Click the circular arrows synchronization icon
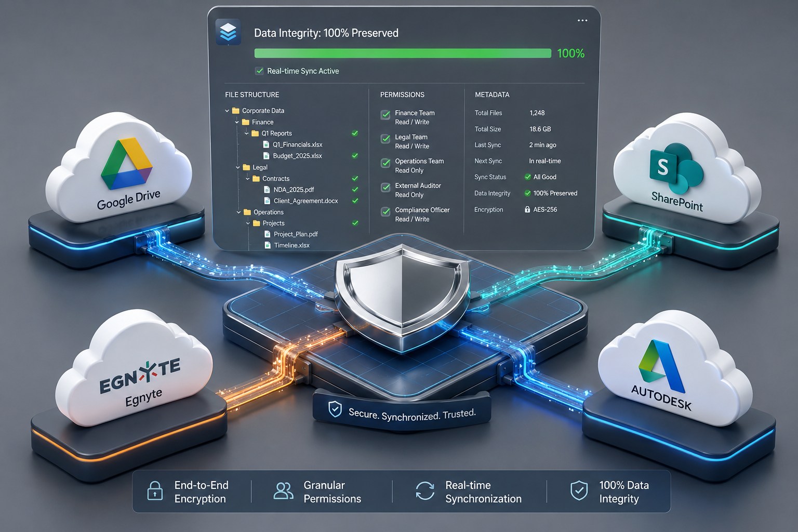Image resolution: width=798 pixels, height=532 pixels. [425, 491]
